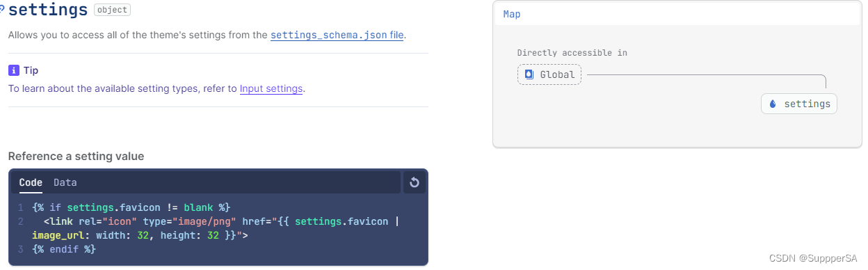Select the Global node label
868x270 pixels.
click(558, 74)
